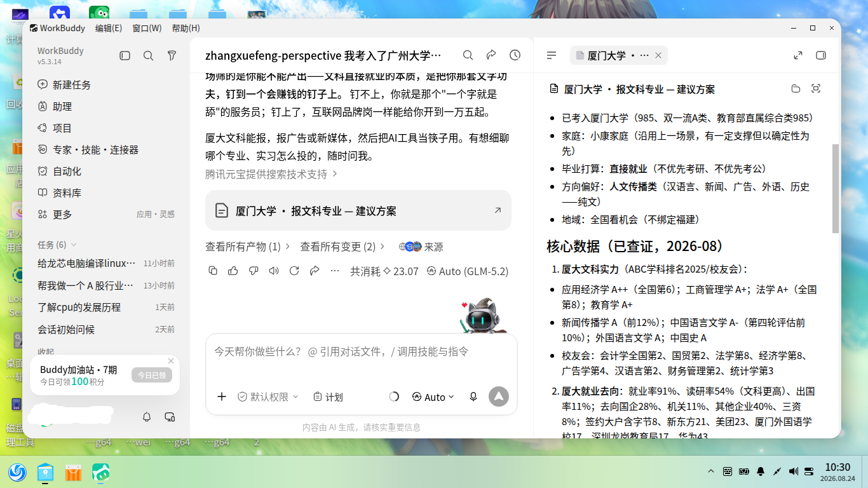The width and height of the screenshot is (868, 488).
Task: Click the microphone voice input icon
Action: point(473,396)
